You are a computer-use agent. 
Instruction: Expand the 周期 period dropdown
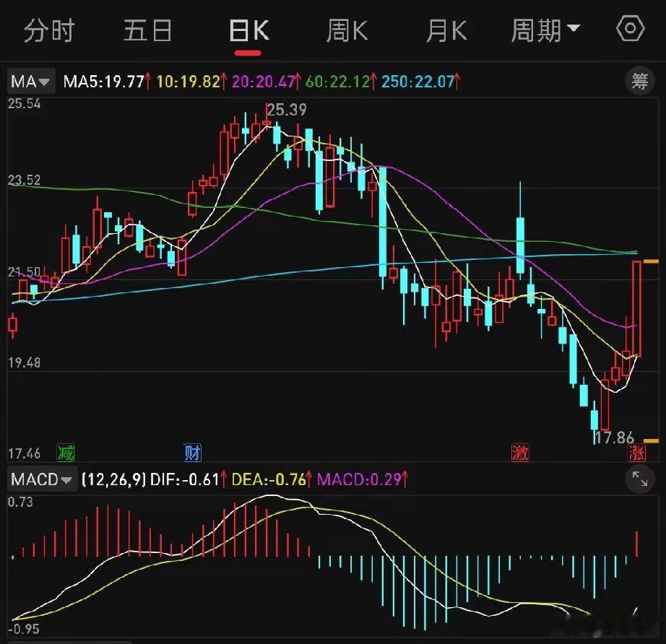pos(545,30)
